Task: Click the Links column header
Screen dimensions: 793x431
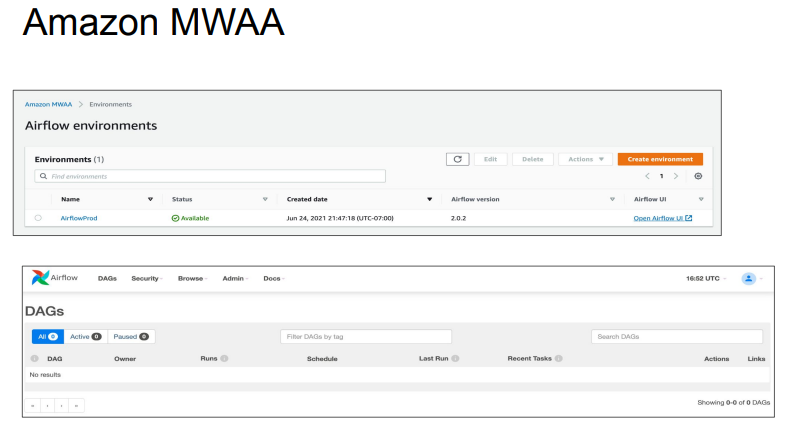Action: point(756,359)
